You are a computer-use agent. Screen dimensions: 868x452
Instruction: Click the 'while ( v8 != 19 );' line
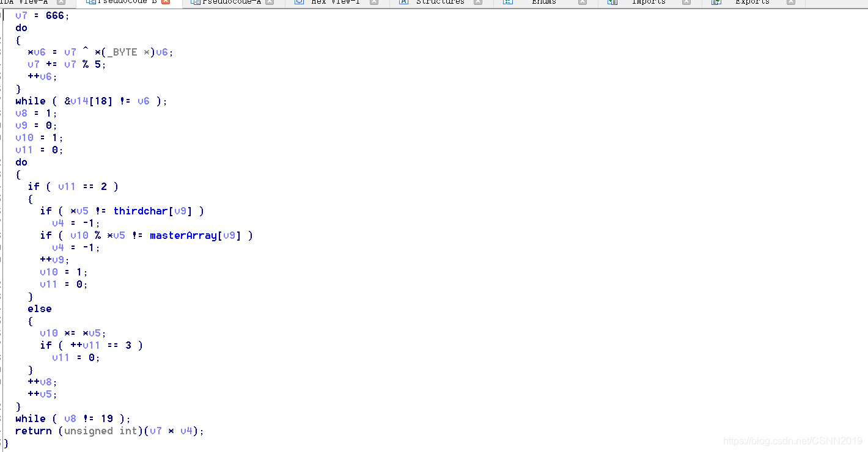pos(73,418)
